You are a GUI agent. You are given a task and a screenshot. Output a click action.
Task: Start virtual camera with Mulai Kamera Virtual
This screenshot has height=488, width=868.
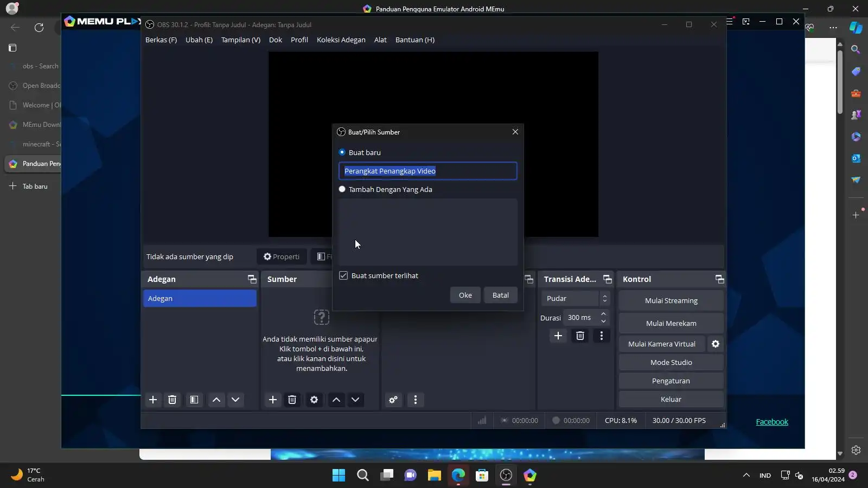(662, 344)
